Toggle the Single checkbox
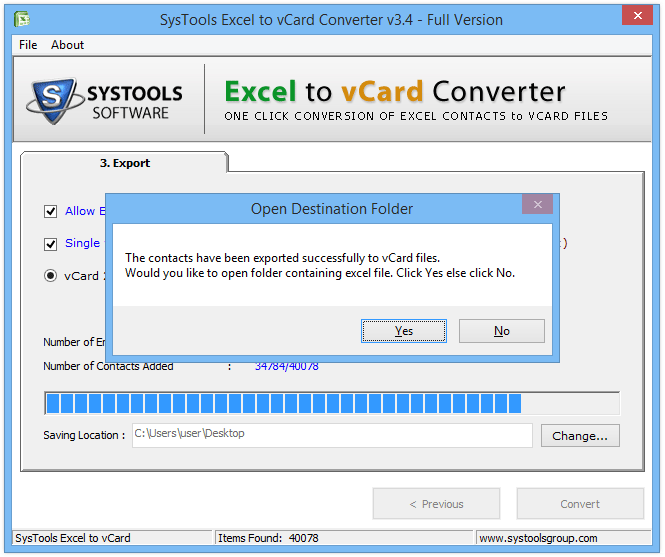Image resolution: width=665 pixels, height=557 pixels. (x=50, y=244)
